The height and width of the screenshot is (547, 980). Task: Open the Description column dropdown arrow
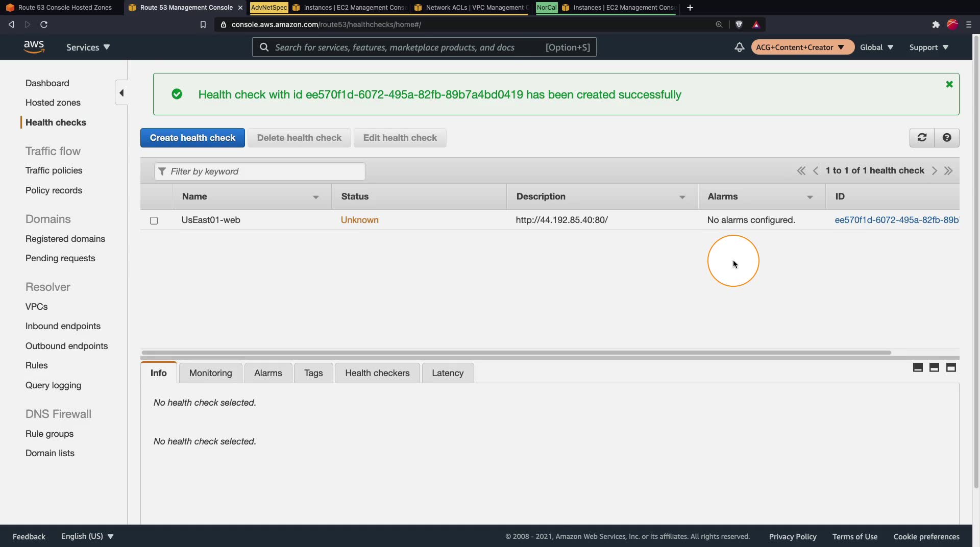[682, 197]
